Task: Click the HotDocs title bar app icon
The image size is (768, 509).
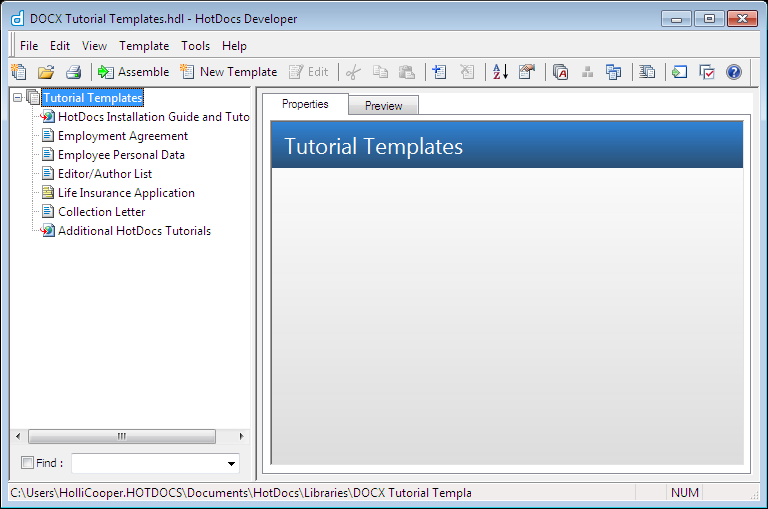Action: [x=18, y=19]
